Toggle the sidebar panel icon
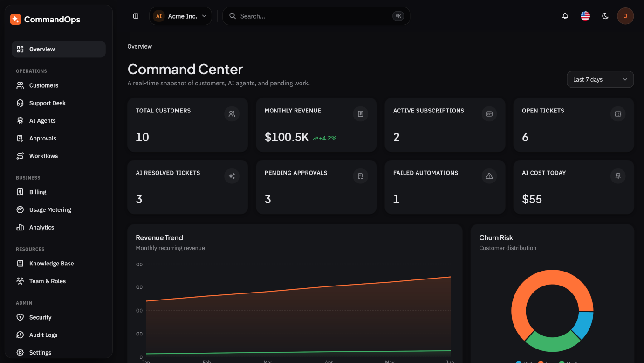Image resolution: width=644 pixels, height=363 pixels. pos(136,16)
